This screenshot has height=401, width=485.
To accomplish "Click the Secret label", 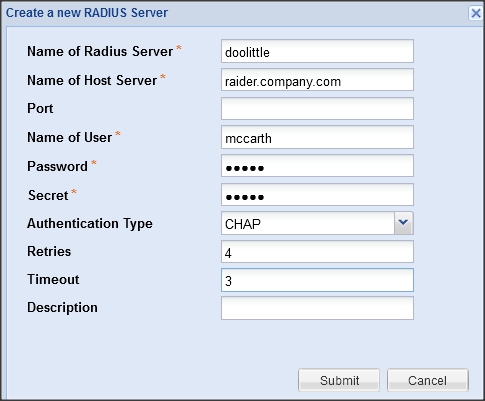I will coord(48,195).
